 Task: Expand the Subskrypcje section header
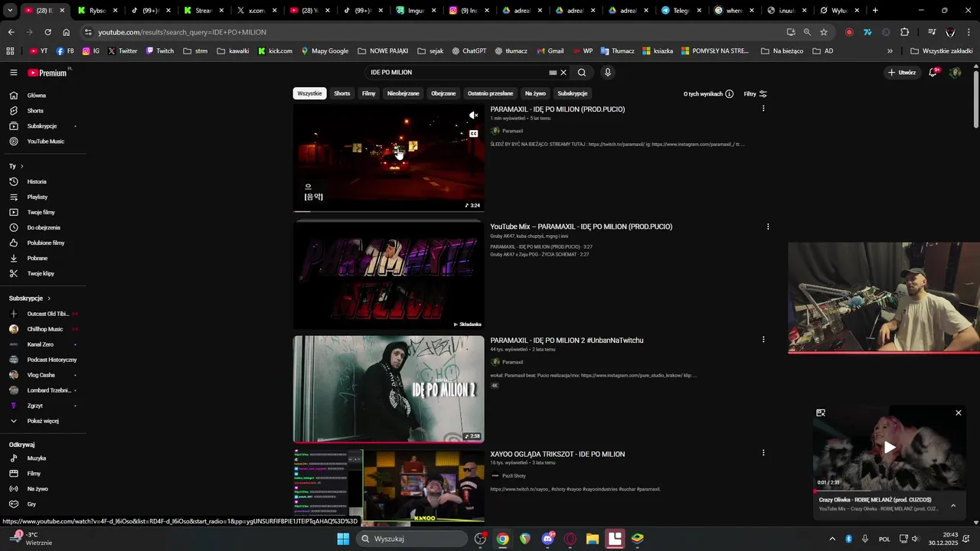click(30, 298)
